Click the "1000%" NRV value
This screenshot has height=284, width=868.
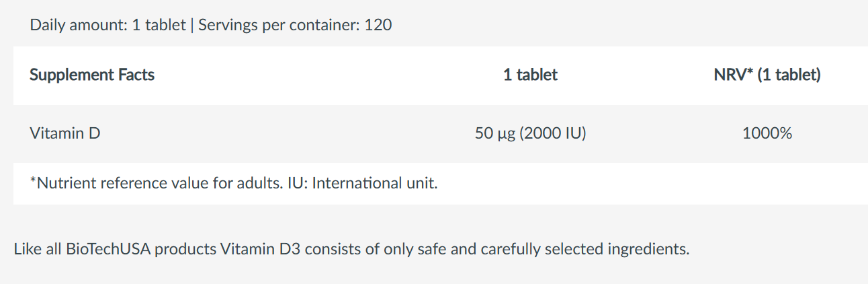point(767,133)
